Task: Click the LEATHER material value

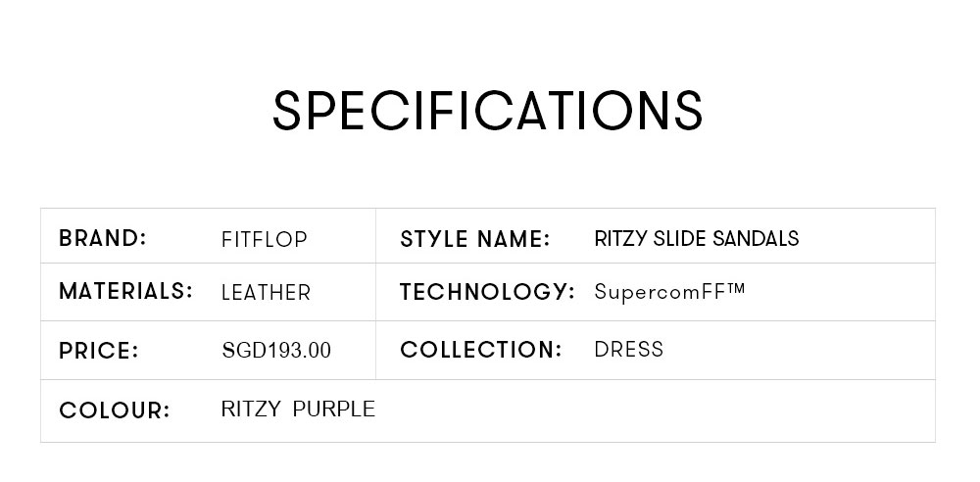Action: (x=266, y=293)
